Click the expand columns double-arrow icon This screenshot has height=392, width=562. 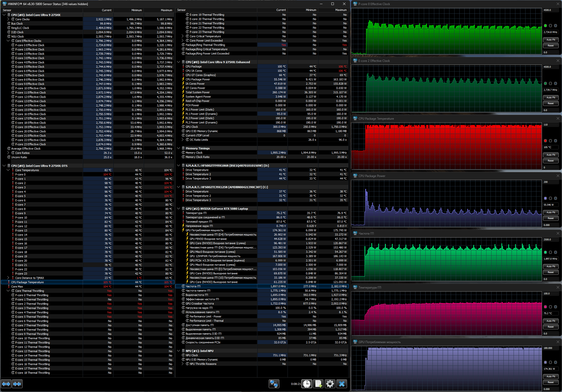(6, 384)
